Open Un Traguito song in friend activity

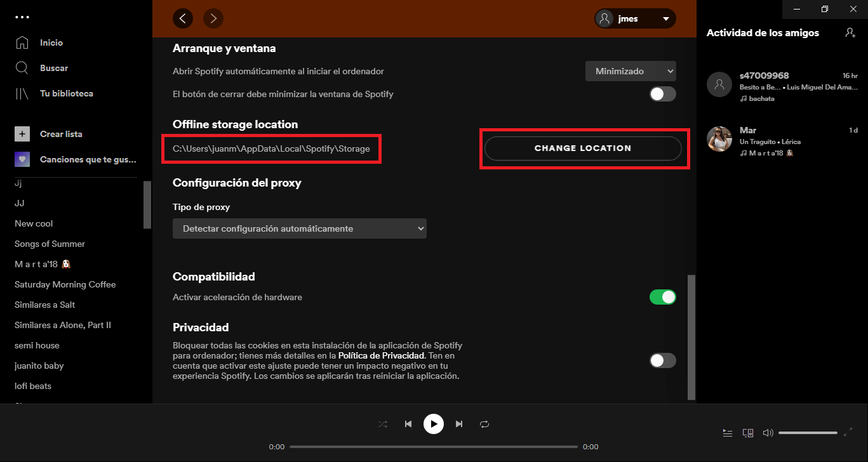coord(758,142)
